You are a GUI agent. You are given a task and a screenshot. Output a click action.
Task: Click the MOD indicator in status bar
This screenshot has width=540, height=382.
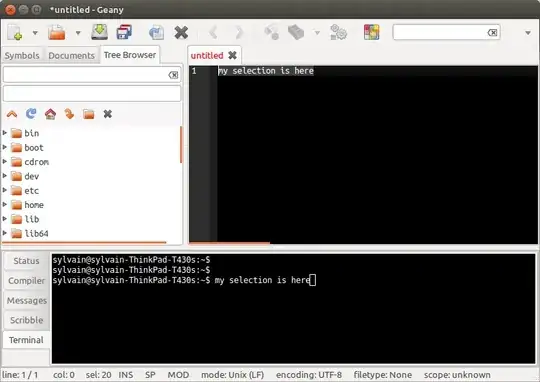[178, 375]
